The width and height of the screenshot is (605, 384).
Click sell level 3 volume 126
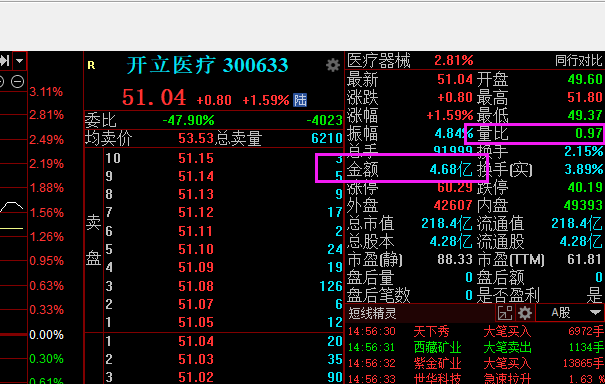[331, 286]
